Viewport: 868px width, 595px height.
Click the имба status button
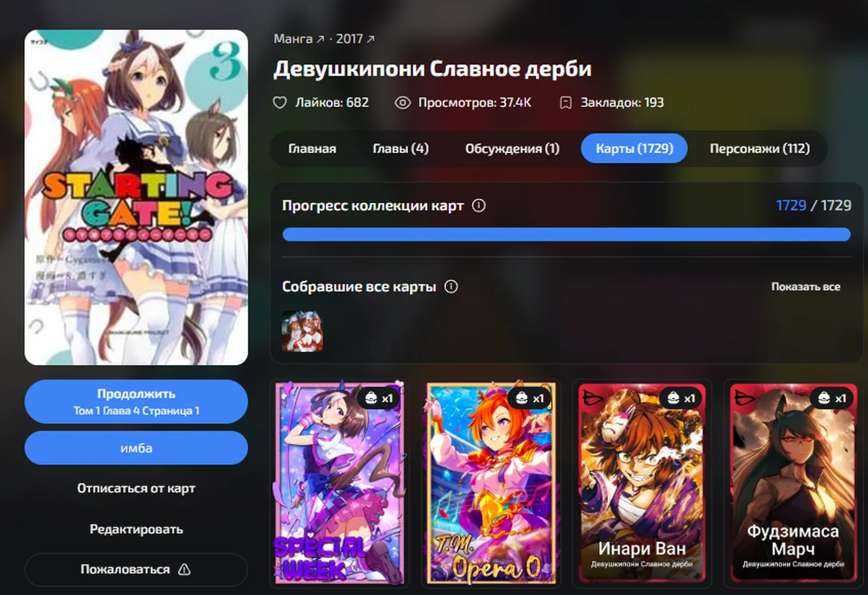pyautogui.click(x=136, y=448)
